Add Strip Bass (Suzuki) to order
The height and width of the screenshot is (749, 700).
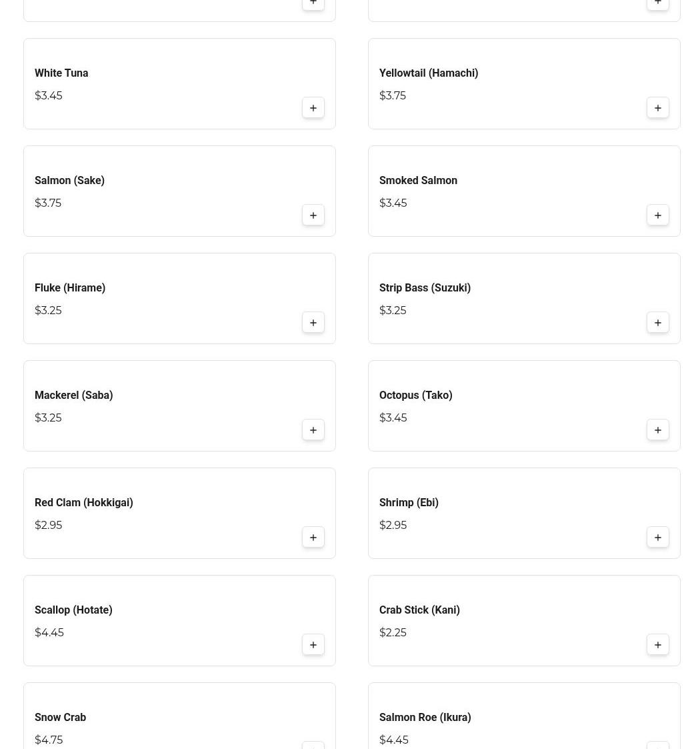[658, 323]
